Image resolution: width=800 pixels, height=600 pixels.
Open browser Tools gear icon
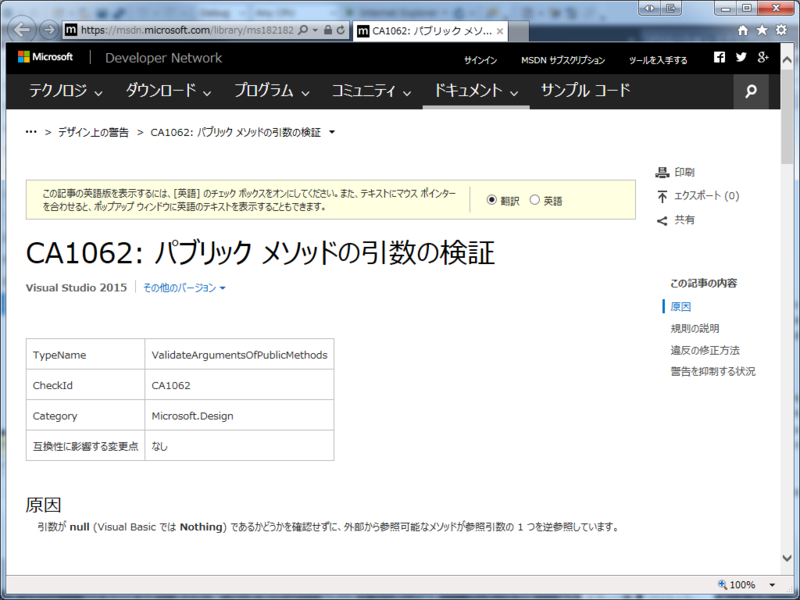(x=781, y=30)
